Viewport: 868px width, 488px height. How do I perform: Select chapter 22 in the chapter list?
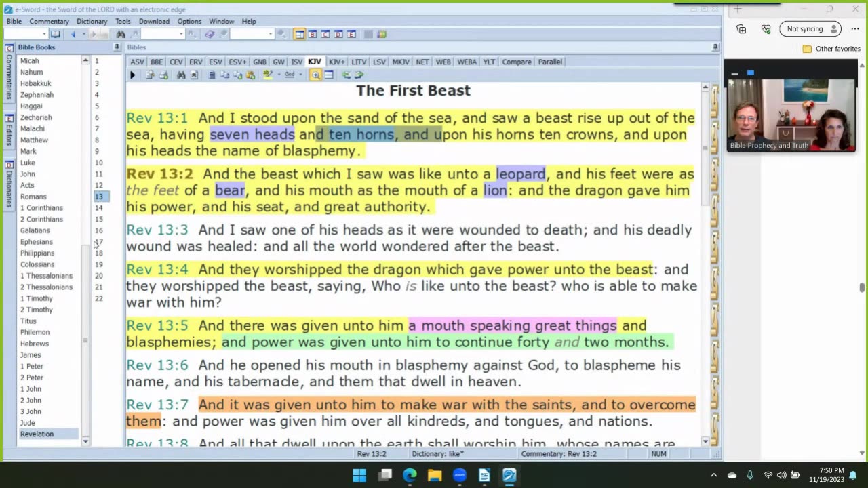point(99,298)
